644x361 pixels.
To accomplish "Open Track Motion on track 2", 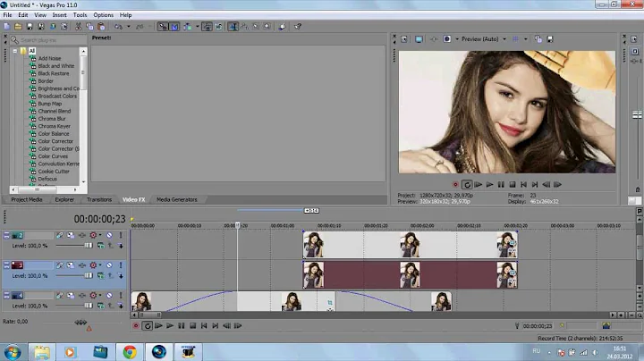I will [x=71, y=235].
